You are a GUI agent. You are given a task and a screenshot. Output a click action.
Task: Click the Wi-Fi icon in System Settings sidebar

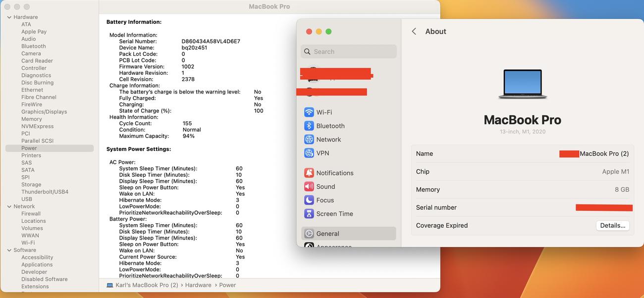coord(309,112)
